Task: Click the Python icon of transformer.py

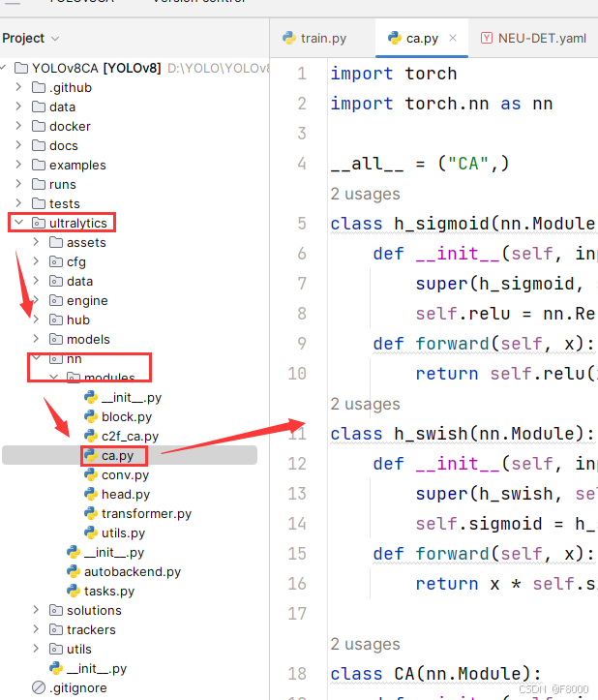Action: [91, 513]
